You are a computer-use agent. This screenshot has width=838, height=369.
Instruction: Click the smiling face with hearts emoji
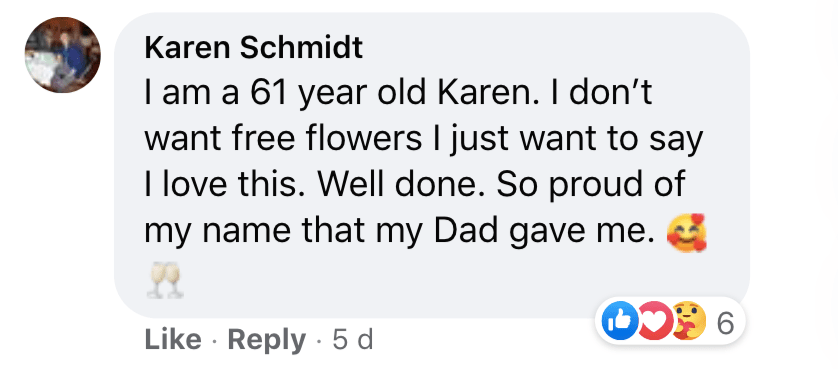[x=687, y=233]
